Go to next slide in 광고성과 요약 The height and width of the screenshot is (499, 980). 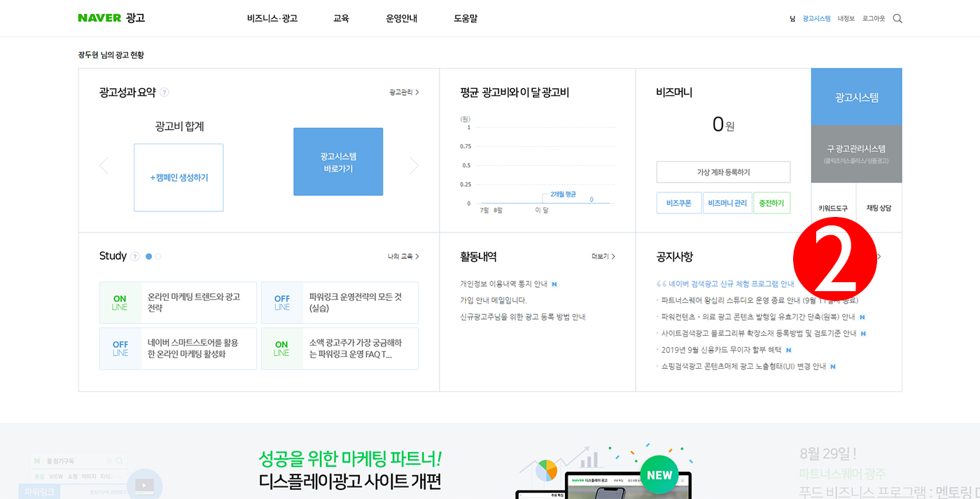[414, 165]
